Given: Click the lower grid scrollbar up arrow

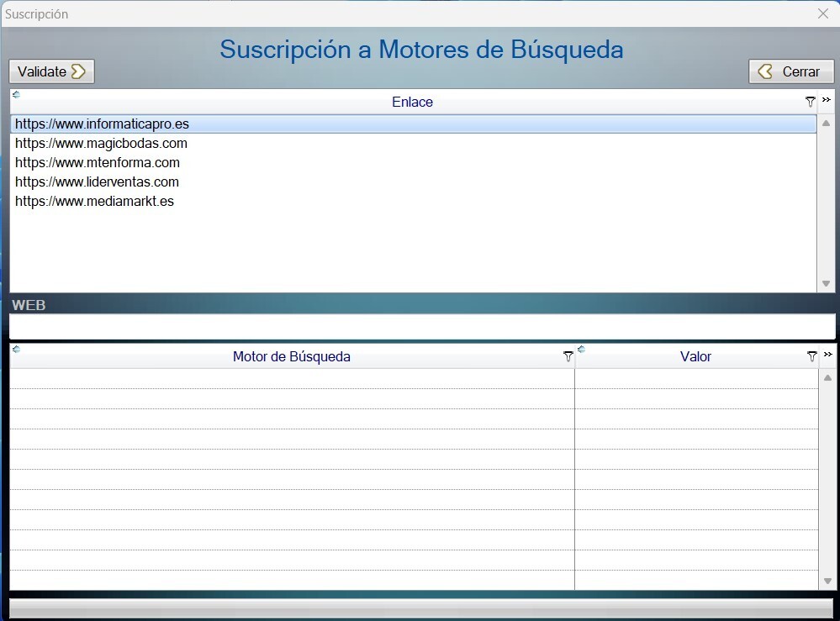Looking at the screenshot, I should click(826, 376).
